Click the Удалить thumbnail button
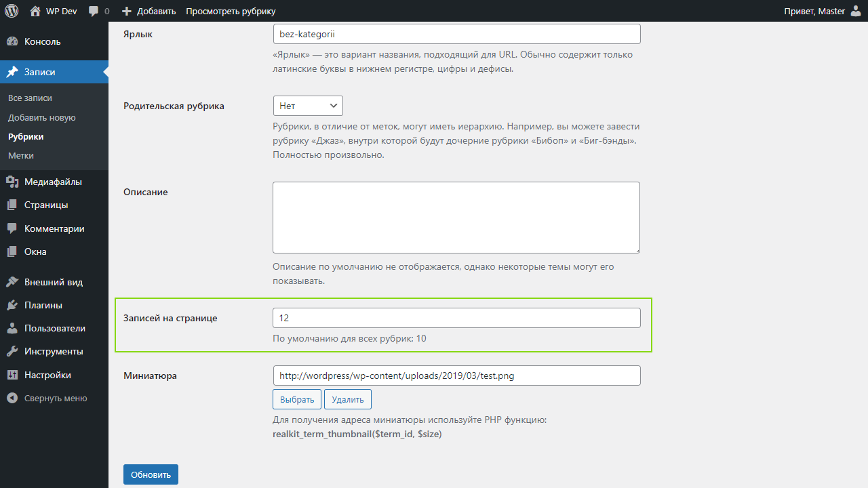868x488 pixels. (348, 399)
